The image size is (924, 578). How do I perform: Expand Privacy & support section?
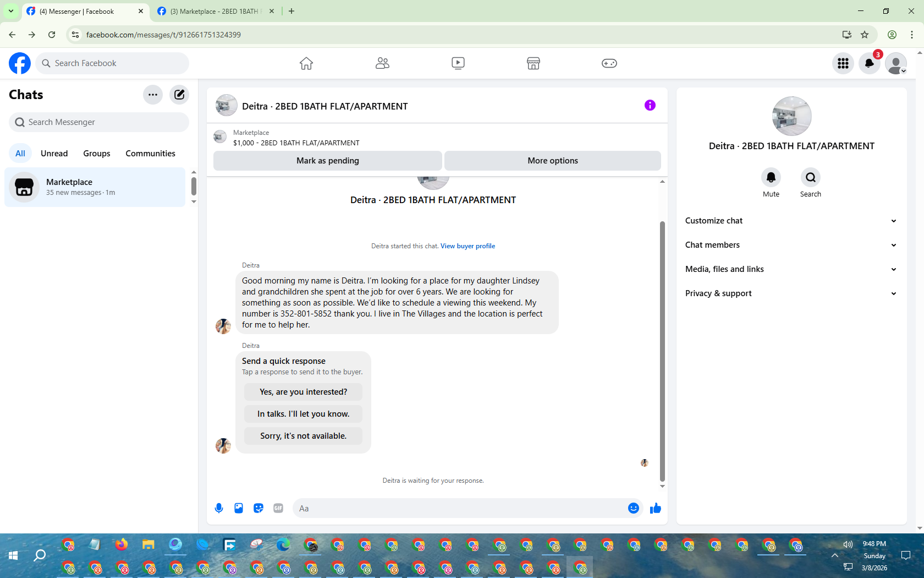coord(791,293)
